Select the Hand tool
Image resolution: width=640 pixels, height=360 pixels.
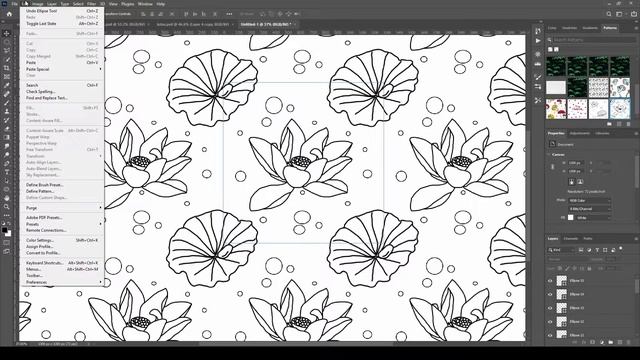coord(7,198)
